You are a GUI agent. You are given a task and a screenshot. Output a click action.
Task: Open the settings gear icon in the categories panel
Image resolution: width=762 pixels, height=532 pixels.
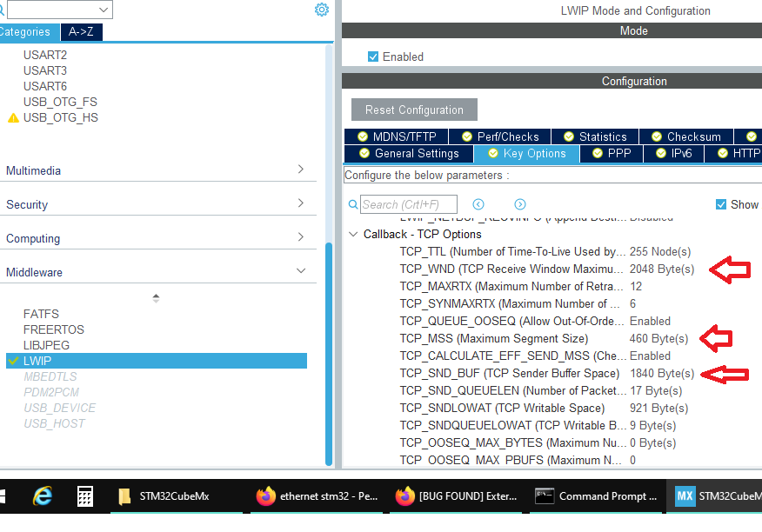(x=322, y=10)
